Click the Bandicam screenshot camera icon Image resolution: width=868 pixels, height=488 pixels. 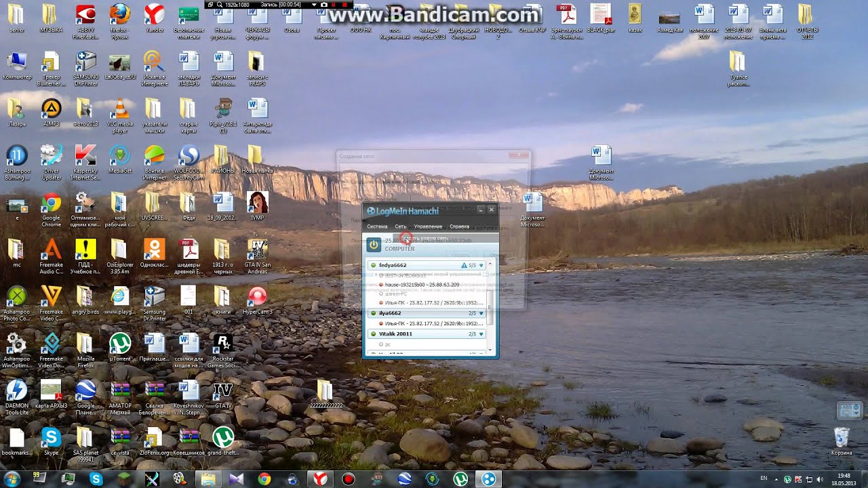325,5
